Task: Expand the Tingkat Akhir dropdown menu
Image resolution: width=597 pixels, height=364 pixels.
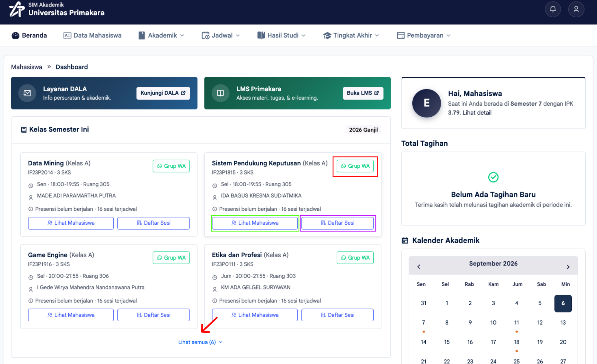Action: coord(351,36)
